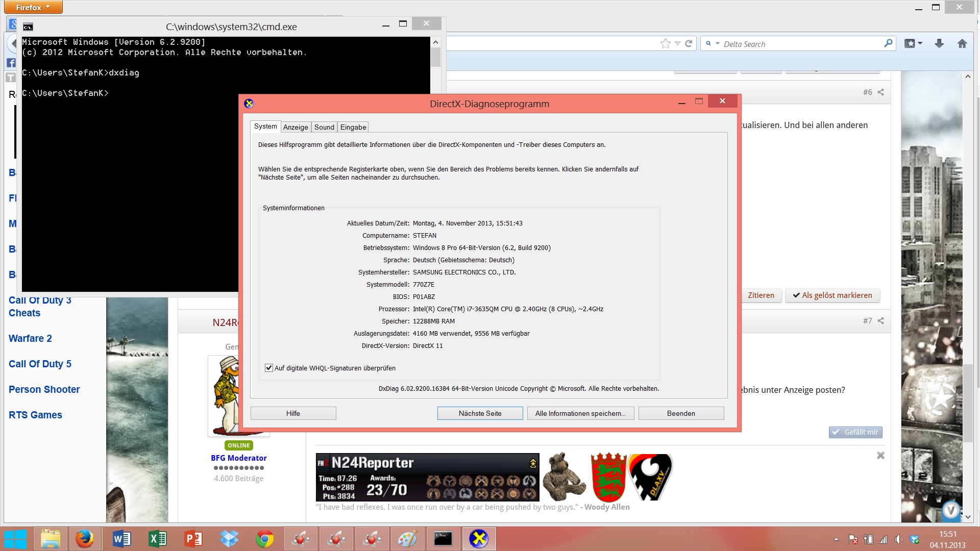Open the Person Shooter link
Viewport: 980px width, 551px height.
pyautogui.click(x=44, y=389)
